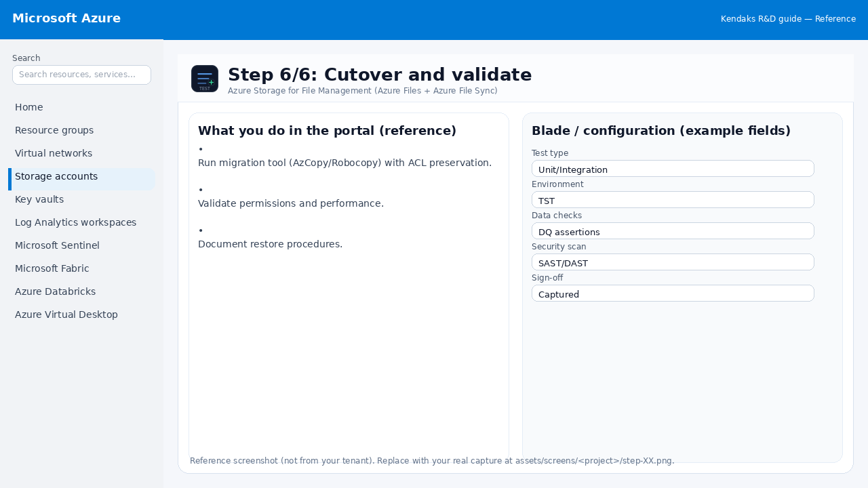
Task: Click the Microsoft Azure logo text
Action: [x=66, y=18]
